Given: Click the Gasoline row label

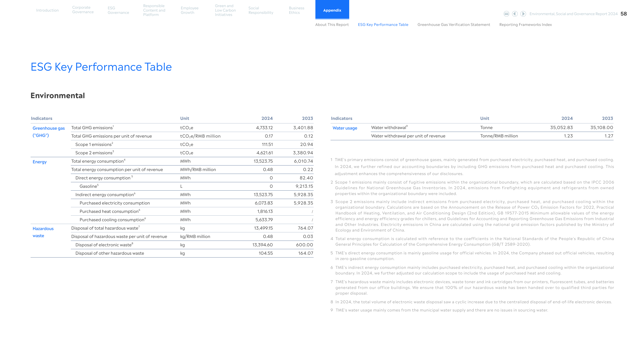Looking at the screenshot, I should click(89, 186).
